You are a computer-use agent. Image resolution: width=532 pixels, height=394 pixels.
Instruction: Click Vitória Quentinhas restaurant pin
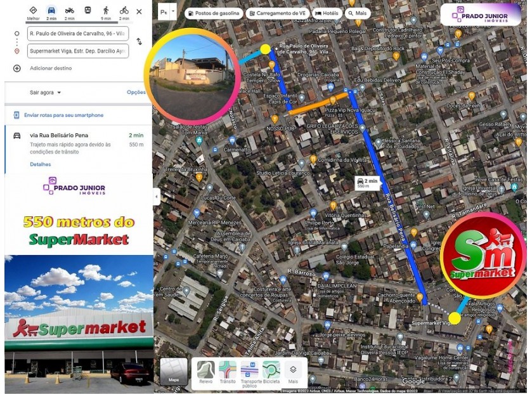(333, 206)
